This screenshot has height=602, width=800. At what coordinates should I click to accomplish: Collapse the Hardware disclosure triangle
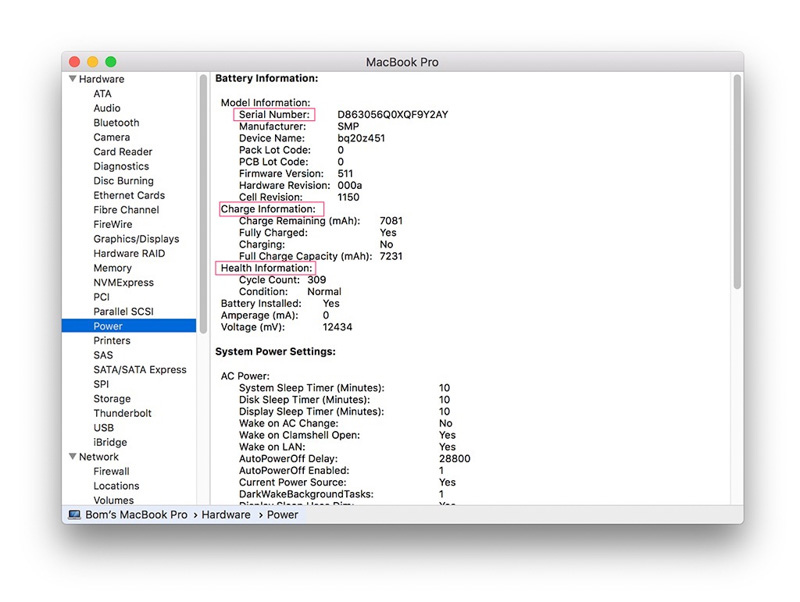72,79
